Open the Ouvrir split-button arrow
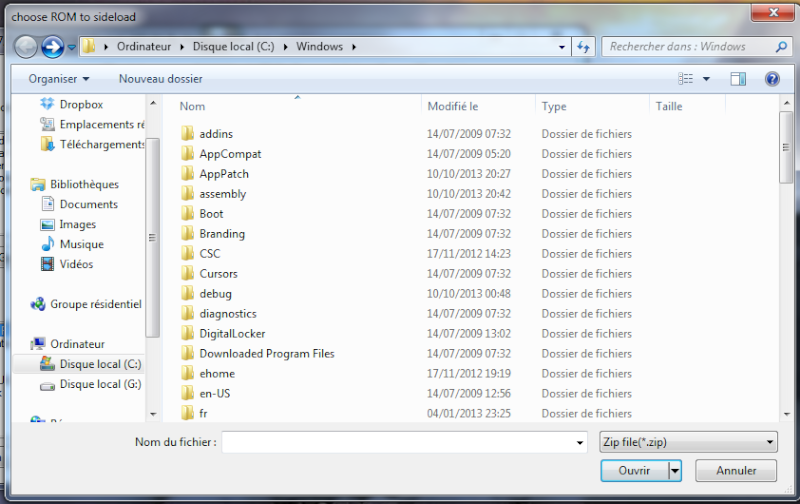The height and width of the screenshot is (504, 800). point(675,470)
